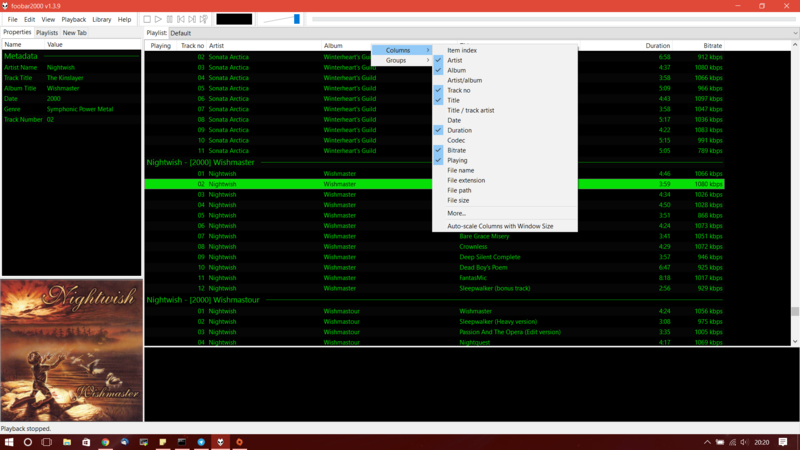
Task: Click the Pause playback icon
Action: point(169,19)
